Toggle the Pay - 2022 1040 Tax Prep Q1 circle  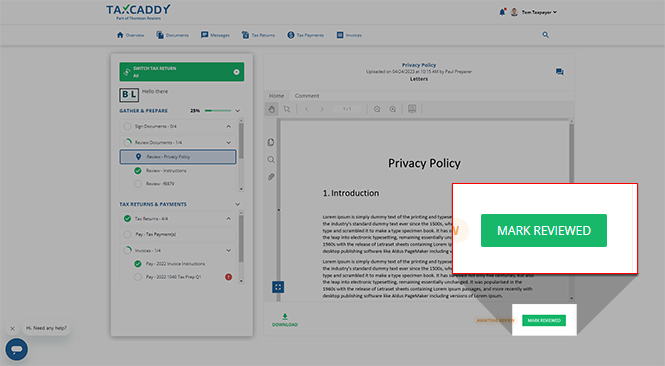[x=137, y=277]
